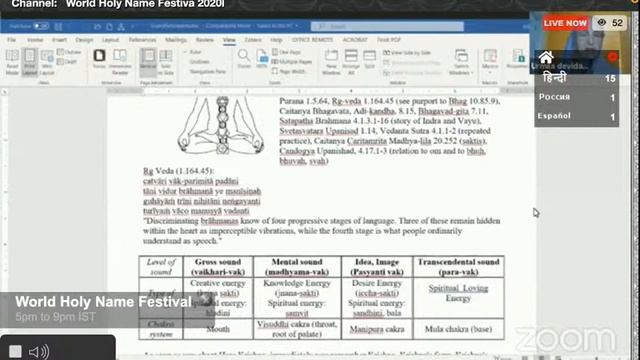This screenshot has width=640, height=360.
Task: Toggle the Navigation Pane checkbox
Action: (205, 71)
